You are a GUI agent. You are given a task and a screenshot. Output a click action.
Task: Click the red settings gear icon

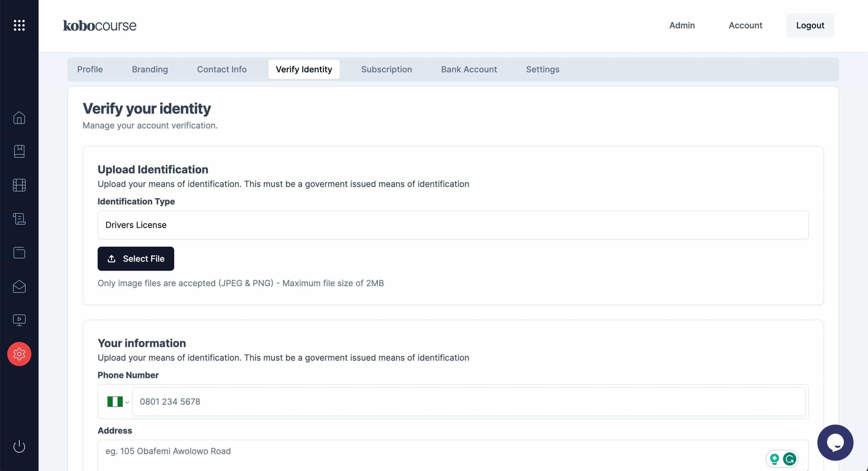click(x=19, y=354)
